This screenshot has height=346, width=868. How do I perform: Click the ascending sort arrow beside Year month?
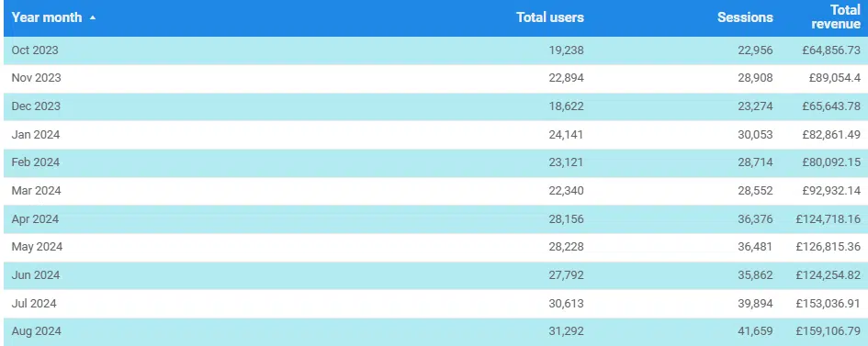click(x=93, y=17)
